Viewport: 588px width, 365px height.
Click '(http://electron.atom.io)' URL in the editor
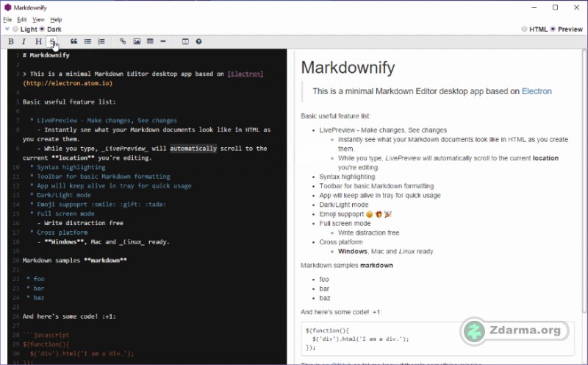pos(68,83)
